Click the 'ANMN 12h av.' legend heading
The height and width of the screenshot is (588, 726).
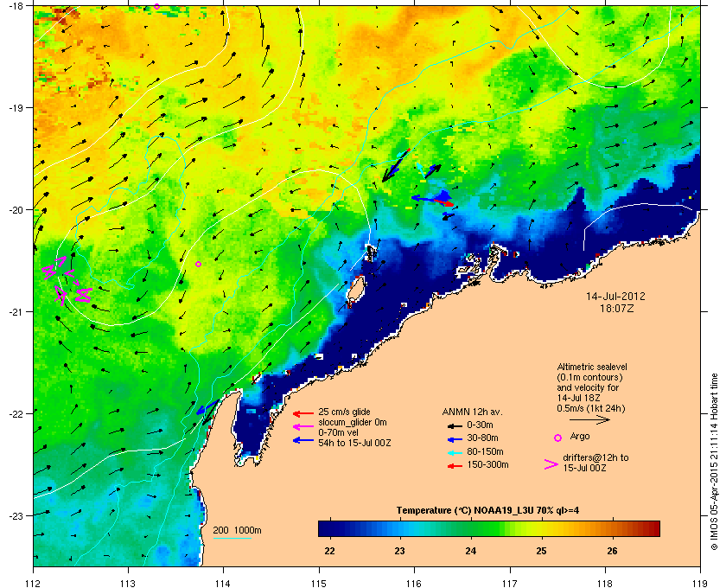[472, 412]
